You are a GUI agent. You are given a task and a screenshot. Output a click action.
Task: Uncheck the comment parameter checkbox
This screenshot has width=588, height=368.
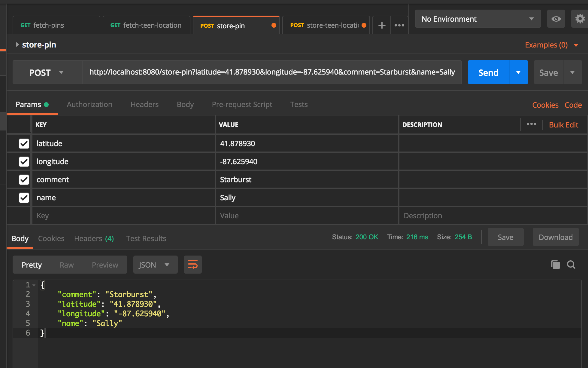(x=24, y=179)
